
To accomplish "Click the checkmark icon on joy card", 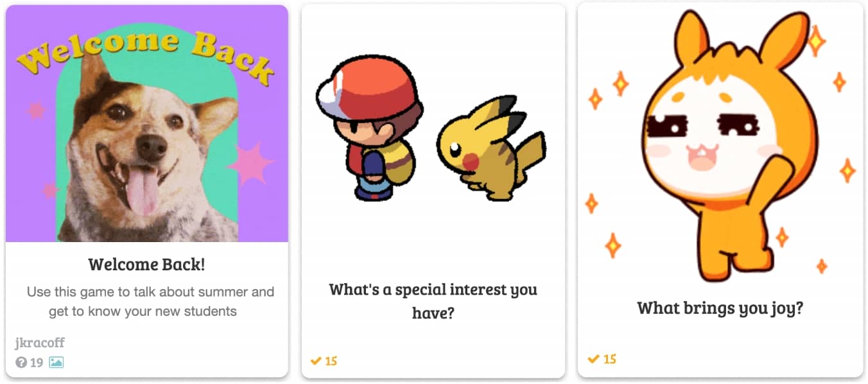I will point(594,358).
